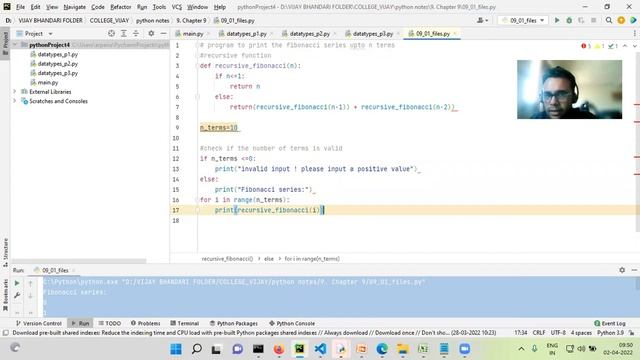Close the 09_01_files.py tab
The width and height of the screenshot is (640, 360).
click(455, 33)
